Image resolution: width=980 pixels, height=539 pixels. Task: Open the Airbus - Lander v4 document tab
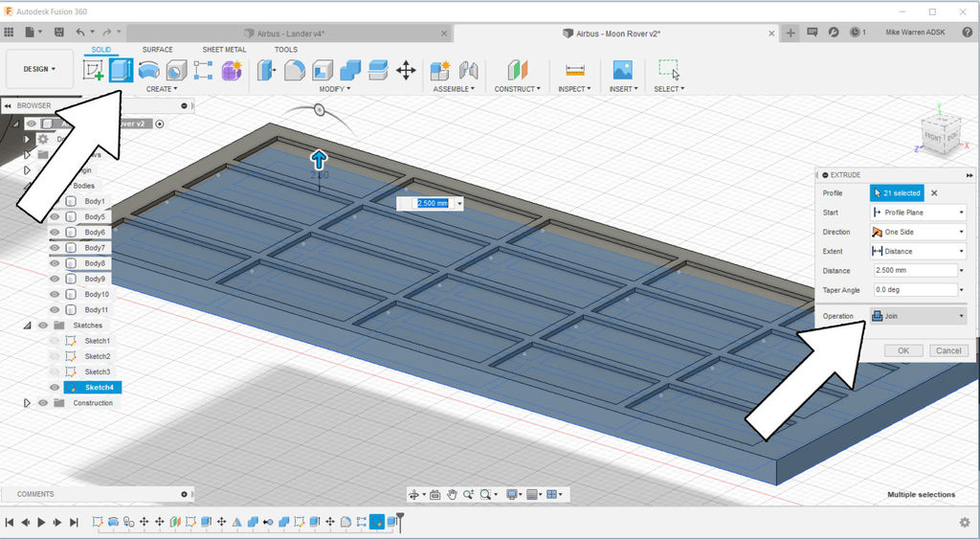coord(290,33)
